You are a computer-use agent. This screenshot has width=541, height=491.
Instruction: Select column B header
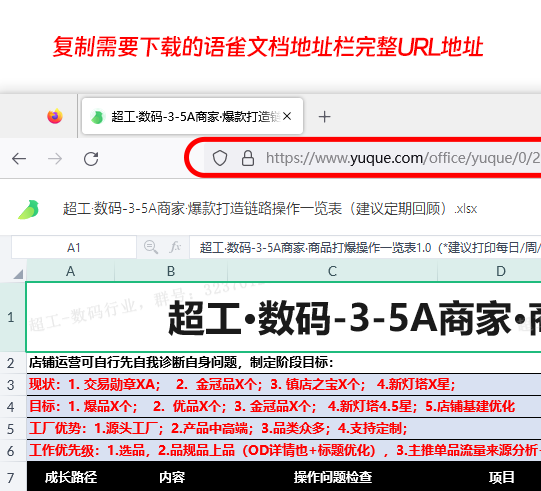pos(171,271)
